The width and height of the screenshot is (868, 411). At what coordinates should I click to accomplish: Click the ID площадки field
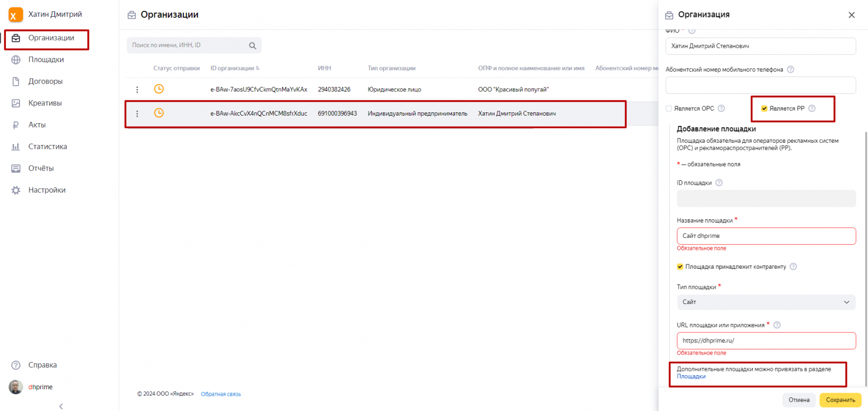pyautogui.click(x=766, y=199)
